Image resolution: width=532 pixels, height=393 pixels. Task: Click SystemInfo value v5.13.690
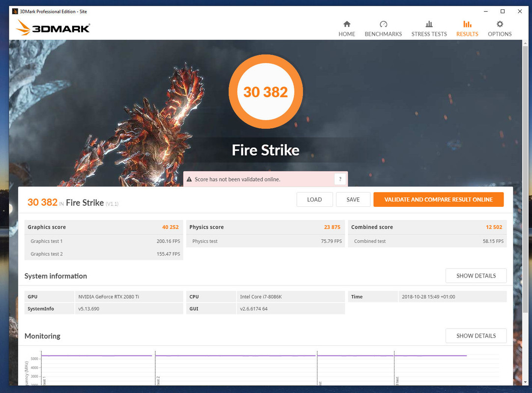(x=88, y=309)
